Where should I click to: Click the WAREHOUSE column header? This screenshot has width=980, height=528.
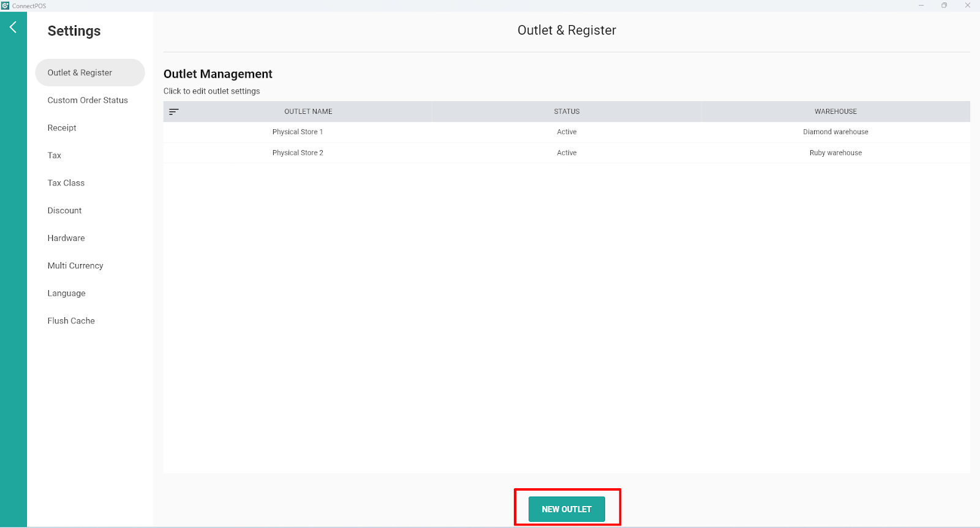tap(835, 111)
